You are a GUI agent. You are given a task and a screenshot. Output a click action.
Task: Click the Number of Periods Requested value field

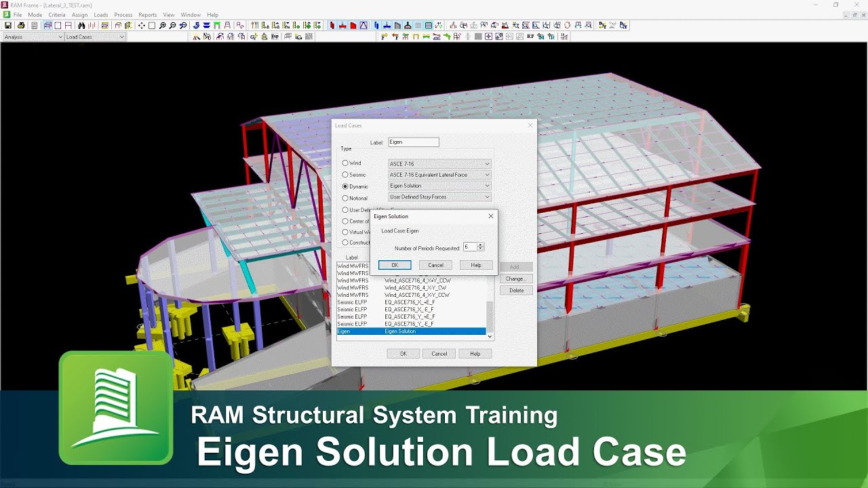(470, 247)
